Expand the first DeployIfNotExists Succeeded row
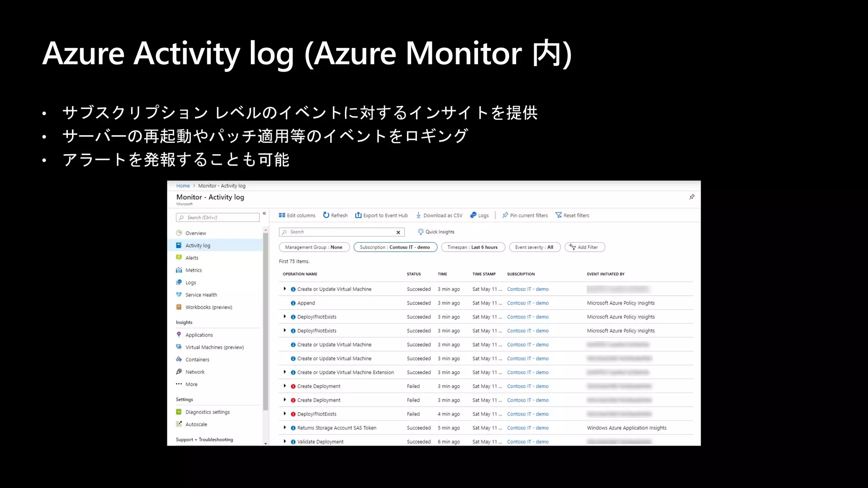Screen dimensions: 868x488 [x=285, y=316]
